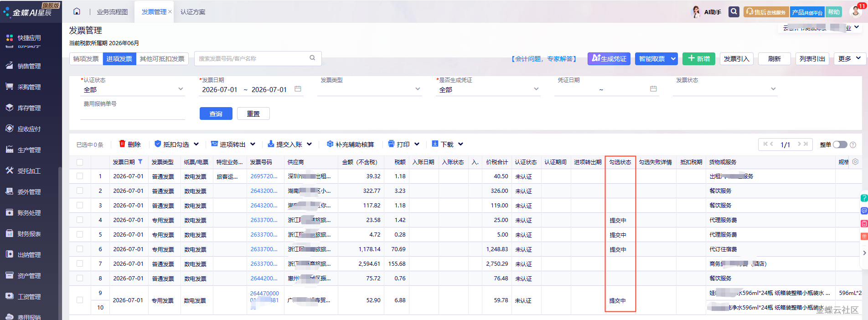868x320 pixels.
Task: Open 出纳管理 module in sidebar
Action: tap(30, 255)
